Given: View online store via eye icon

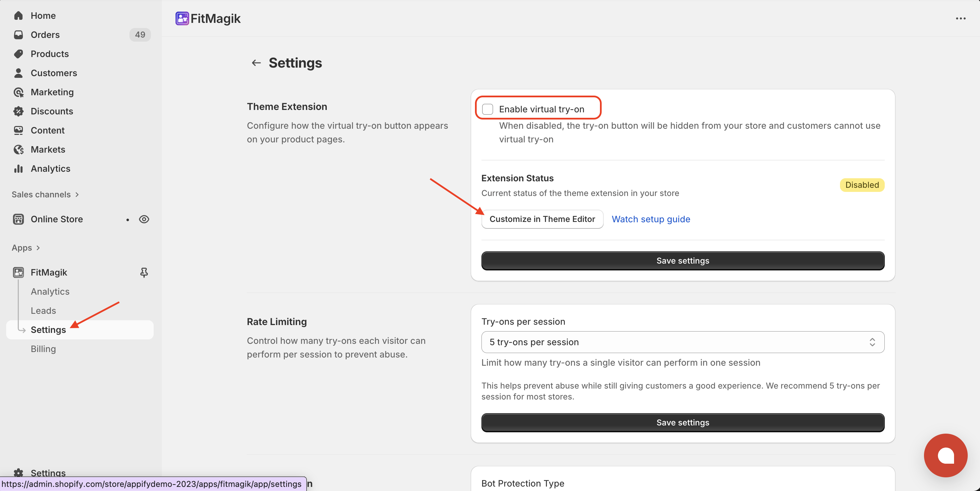Looking at the screenshot, I should [144, 219].
